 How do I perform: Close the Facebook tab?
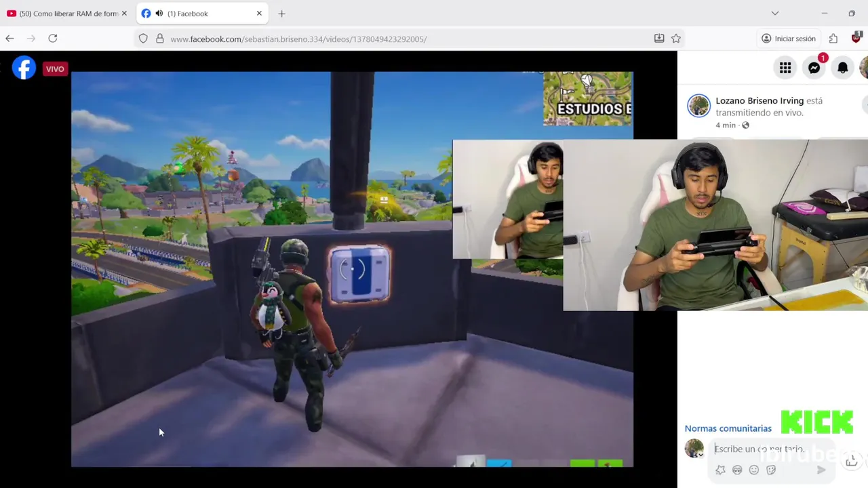(x=259, y=14)
